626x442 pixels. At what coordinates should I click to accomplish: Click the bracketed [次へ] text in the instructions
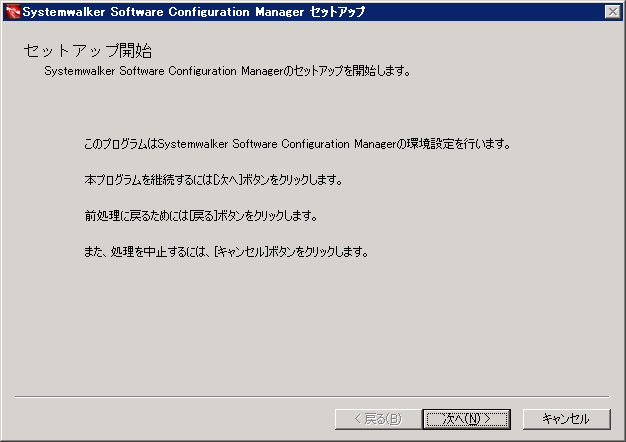pyautogui.click(x=228, y=180)
